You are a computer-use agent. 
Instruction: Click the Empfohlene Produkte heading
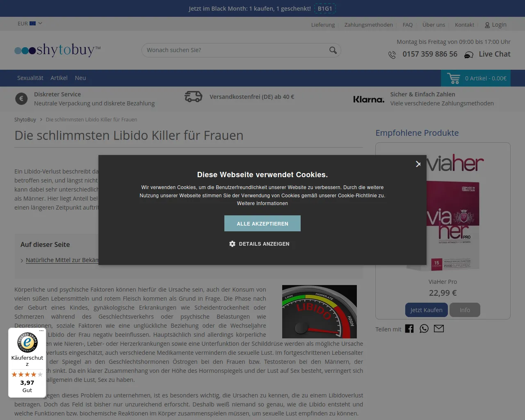click(x=417, y=133)
